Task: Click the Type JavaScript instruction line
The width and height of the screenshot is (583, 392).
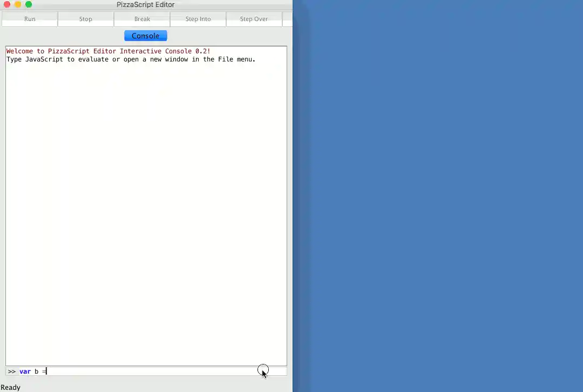Action: pyautogui.click(x=131, y=59)
